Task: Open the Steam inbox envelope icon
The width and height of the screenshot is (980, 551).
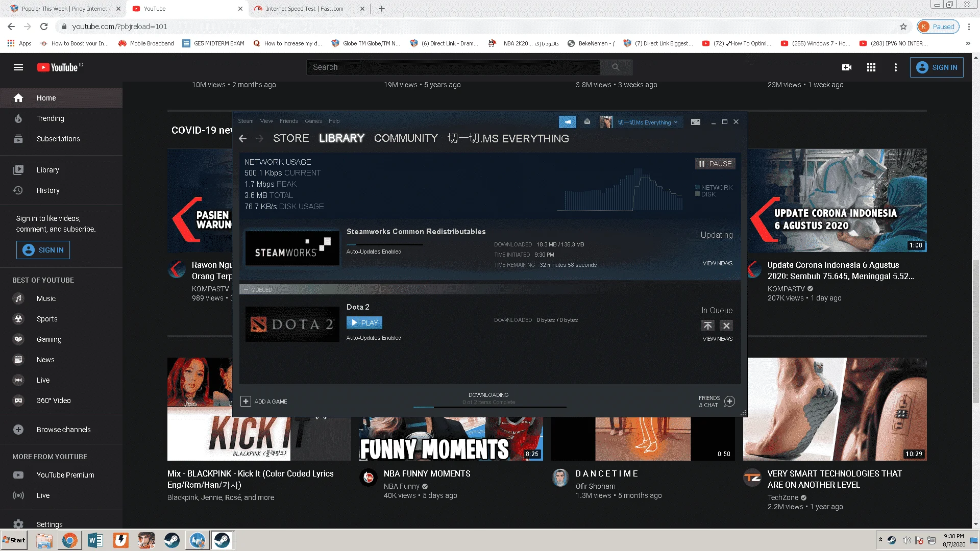Action: tap(587, 121)
